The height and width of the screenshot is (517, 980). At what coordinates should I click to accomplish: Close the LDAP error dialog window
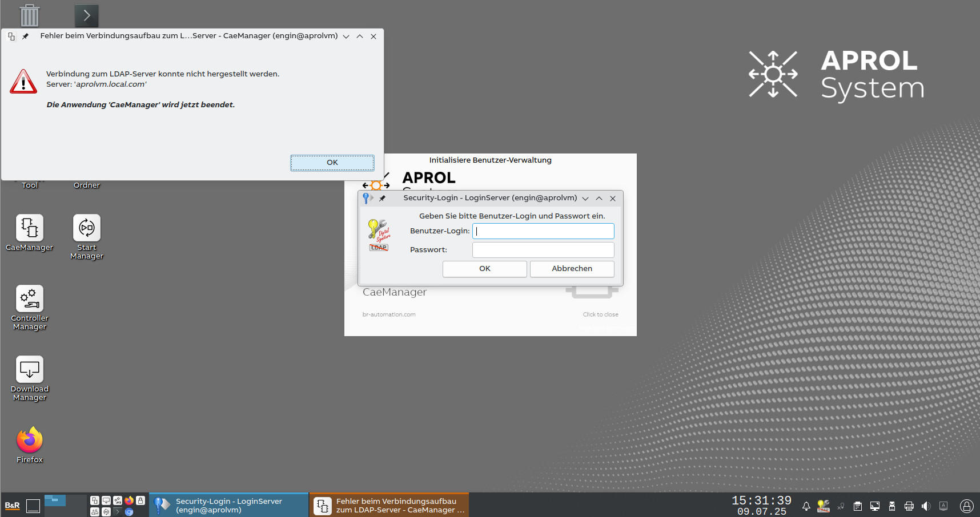373,36
